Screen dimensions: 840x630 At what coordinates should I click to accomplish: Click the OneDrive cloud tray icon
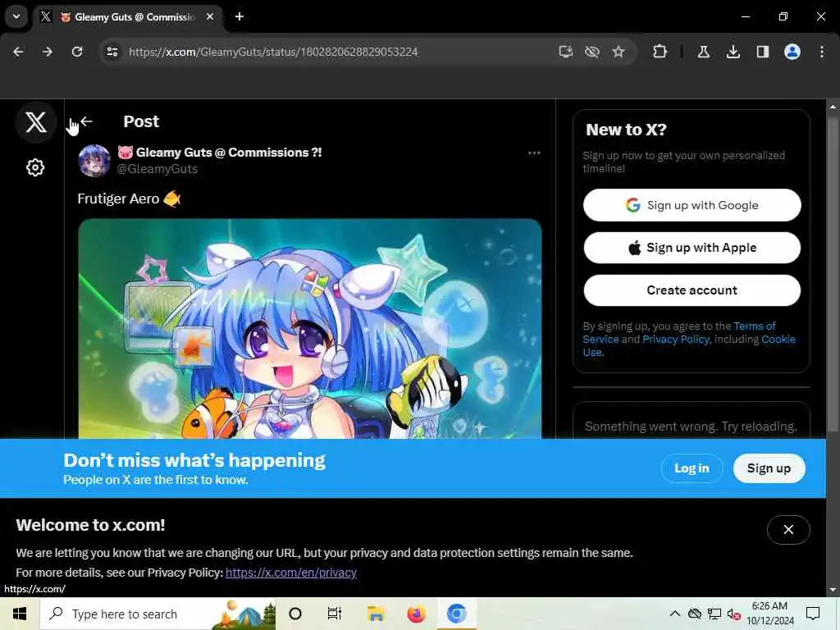click(x=695, y=614)
